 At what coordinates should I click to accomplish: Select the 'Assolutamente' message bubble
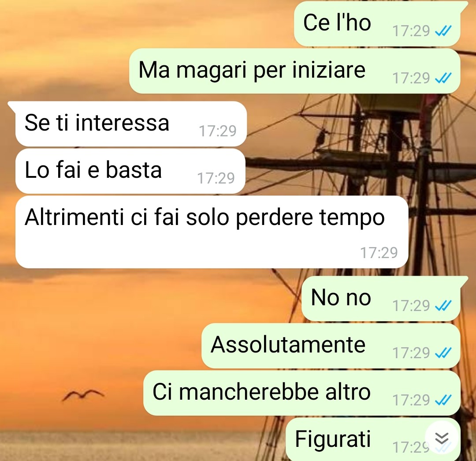click(331, 345)
